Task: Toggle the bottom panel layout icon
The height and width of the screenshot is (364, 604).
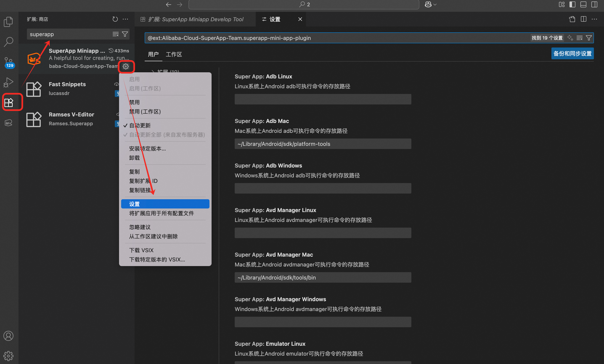Action: point(583,4)
